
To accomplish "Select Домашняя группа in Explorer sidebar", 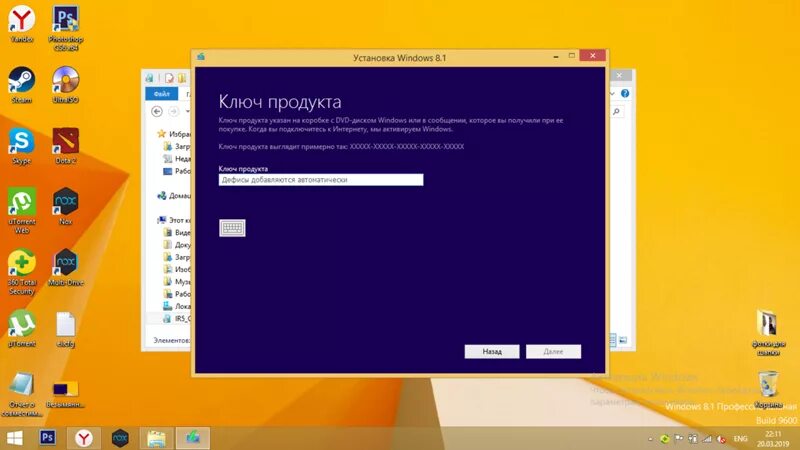I will 174,195.
